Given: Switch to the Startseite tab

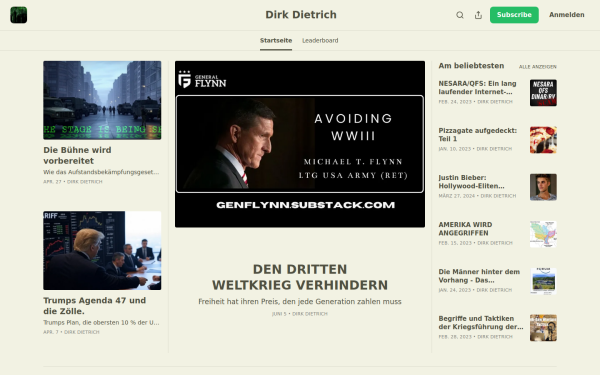Looking at the screenshot, I should (276, 41).
